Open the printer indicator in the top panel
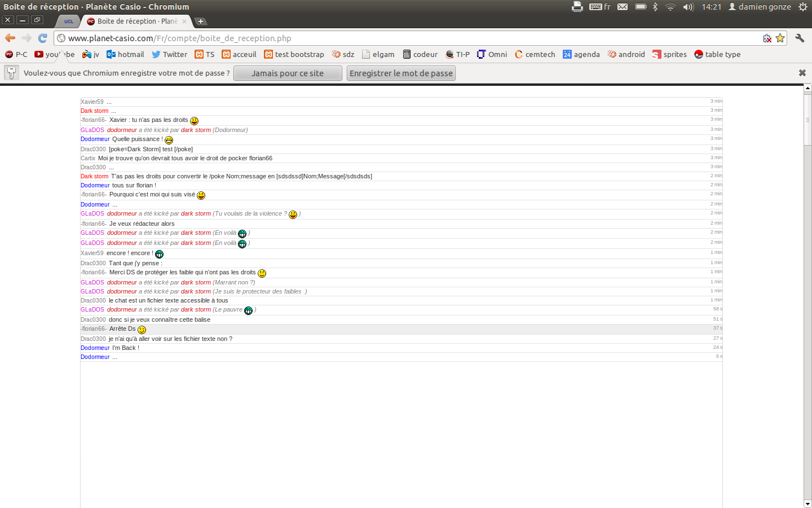812x508 pixels. [x=577, y=7]
